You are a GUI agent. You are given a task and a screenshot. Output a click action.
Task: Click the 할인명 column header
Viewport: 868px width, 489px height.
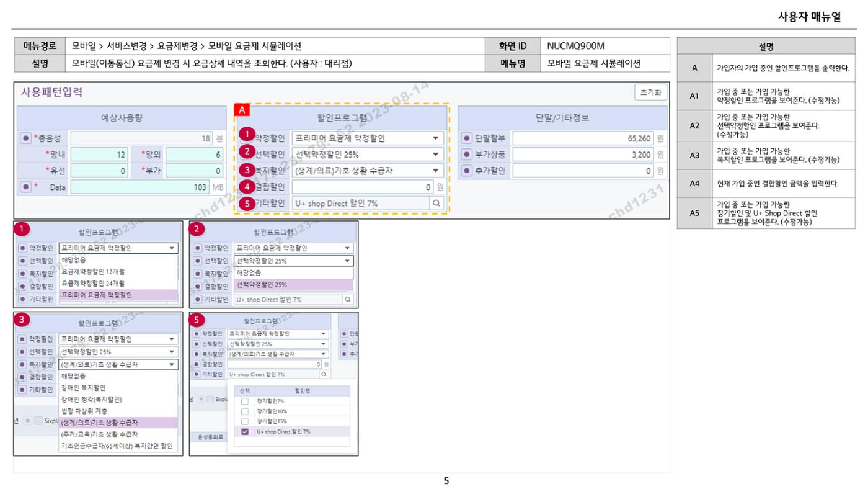click(303, 391)
